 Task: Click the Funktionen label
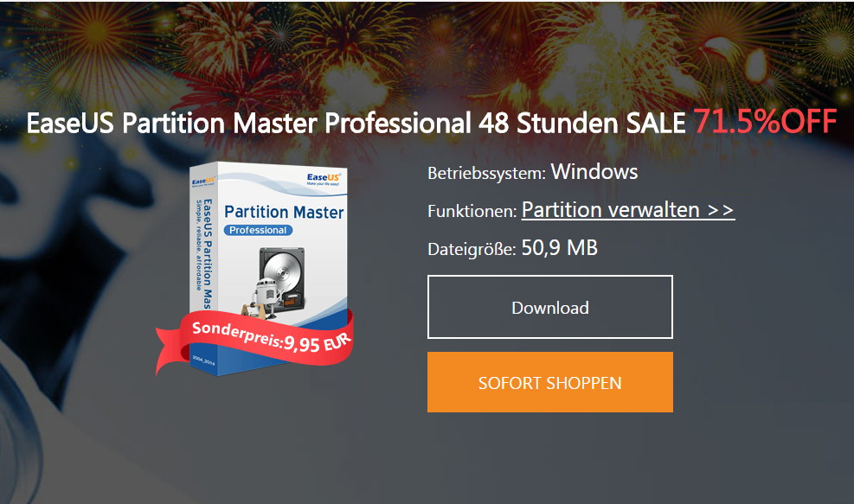tap(472, 211)
